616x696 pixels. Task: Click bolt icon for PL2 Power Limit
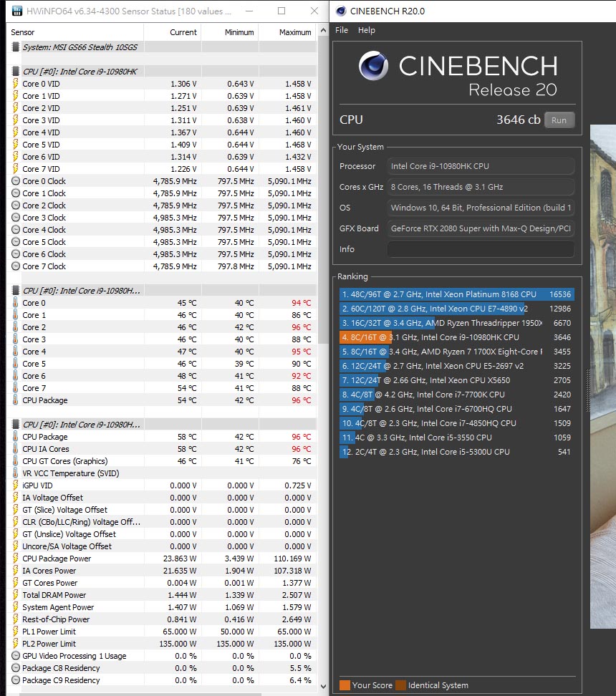pyautogui.click(x=16, y=644)
